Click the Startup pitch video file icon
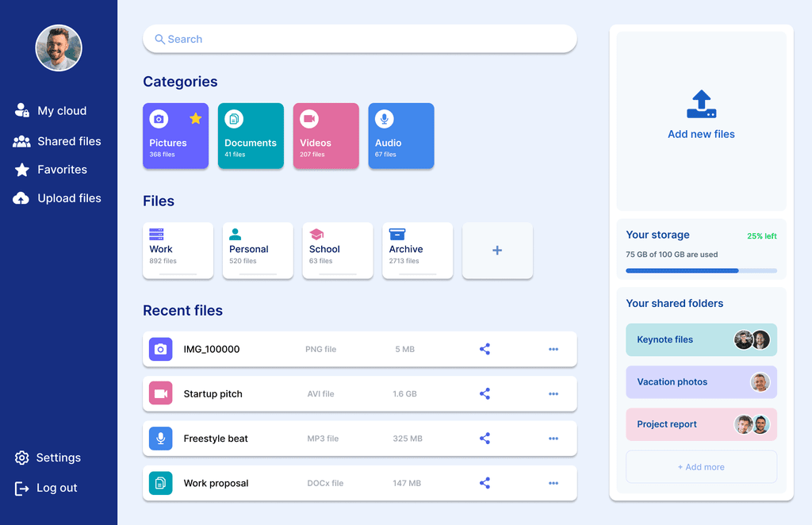 click(x=160, y=393)
